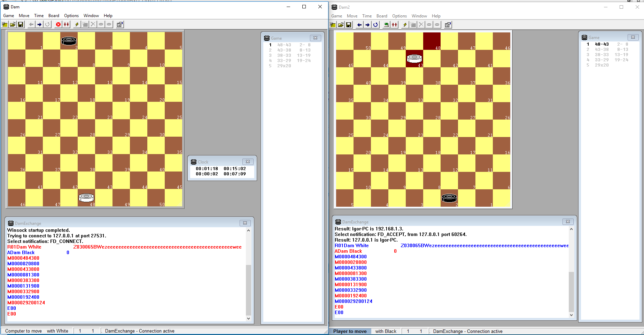Select move 29x20 in the Game list
The image size is (644, 335).
coord(284,66)
